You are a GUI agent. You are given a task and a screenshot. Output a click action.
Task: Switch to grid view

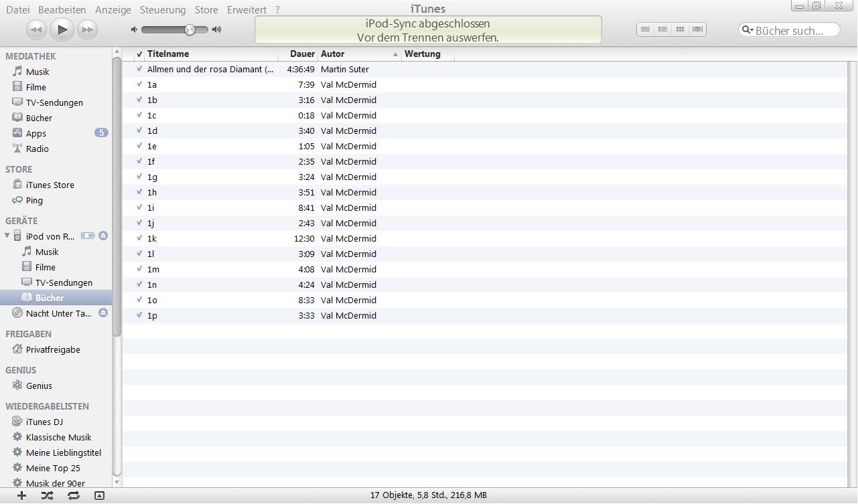(x=680, y=29)
